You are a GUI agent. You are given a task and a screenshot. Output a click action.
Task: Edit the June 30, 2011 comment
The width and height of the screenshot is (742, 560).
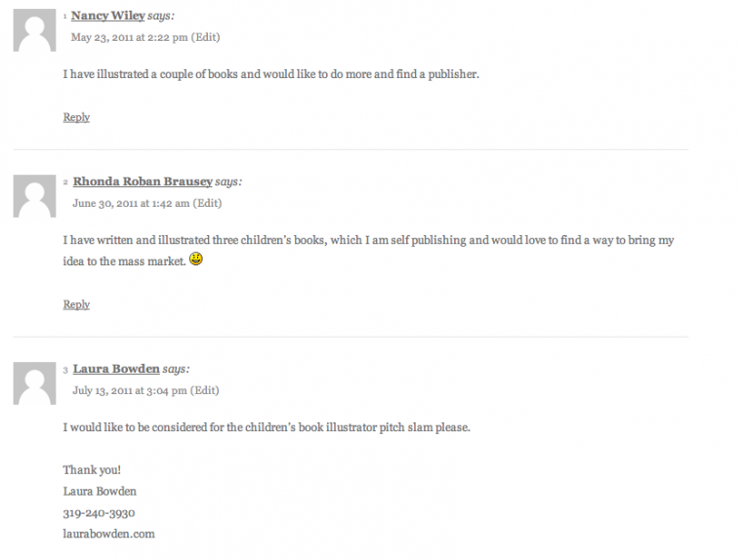pos(207,203)
